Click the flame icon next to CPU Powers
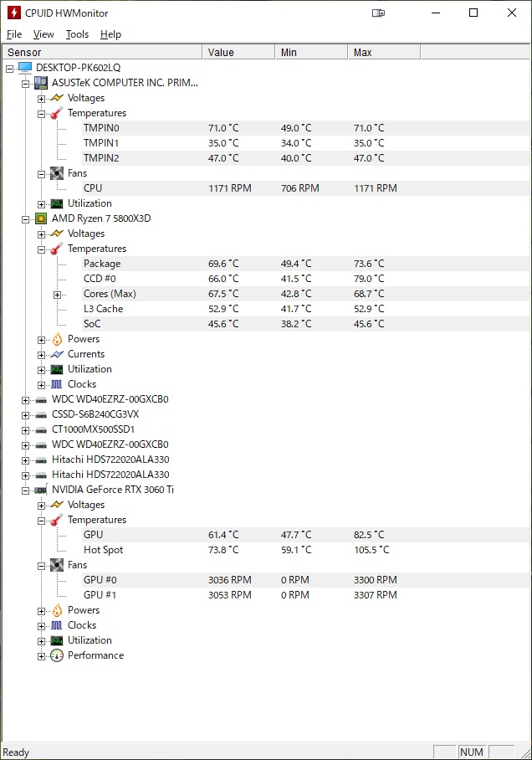Image resolution: width=532 pixels, height=760 pixels. click(x=57, y=339)
